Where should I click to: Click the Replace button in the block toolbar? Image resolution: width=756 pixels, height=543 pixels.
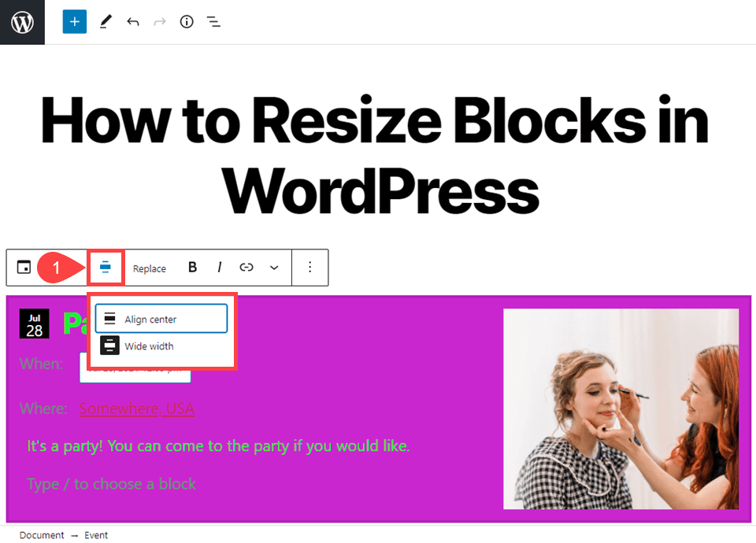click(x=149, y=268)
